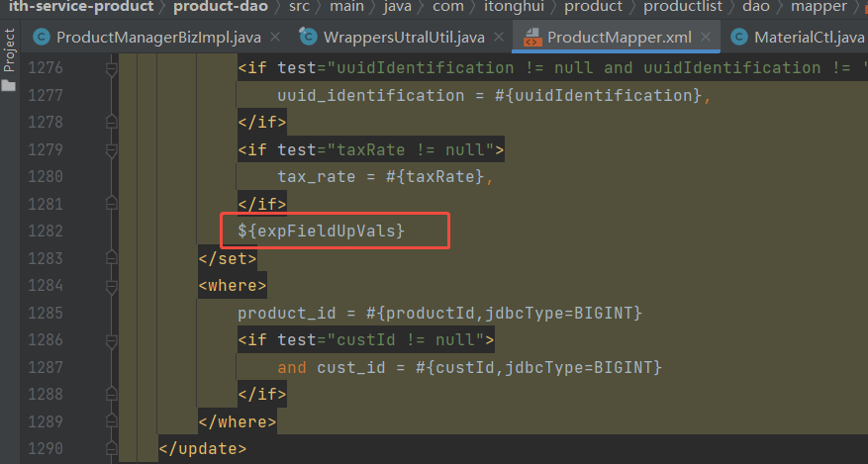Open the productlist breadcrumb segment
This screenshot has height=464, width=868.
683,7
